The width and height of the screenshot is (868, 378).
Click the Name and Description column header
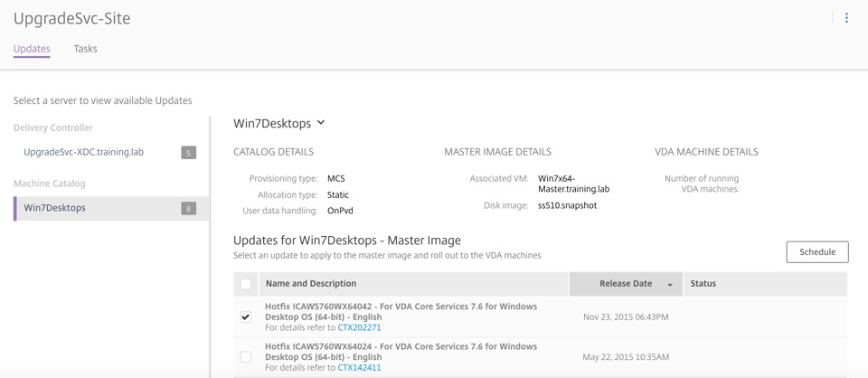(311, 284)
